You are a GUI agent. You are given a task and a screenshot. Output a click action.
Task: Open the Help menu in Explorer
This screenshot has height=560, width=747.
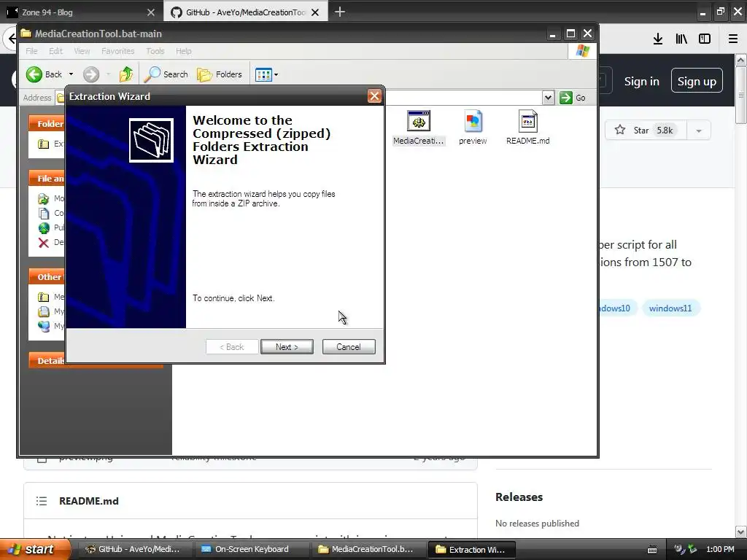click(183, 51)
